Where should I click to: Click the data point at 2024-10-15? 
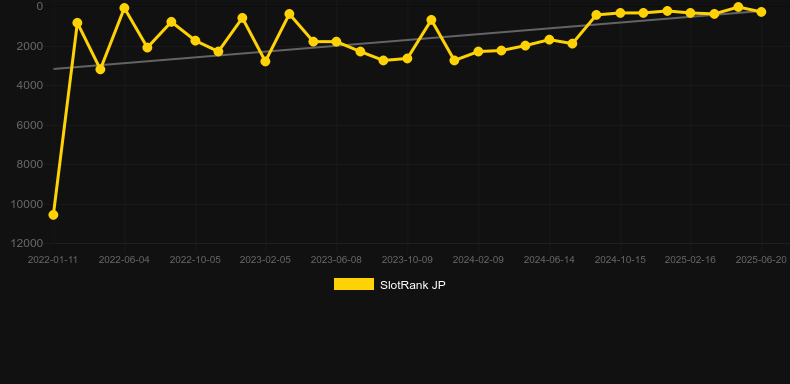coord(620,13)
